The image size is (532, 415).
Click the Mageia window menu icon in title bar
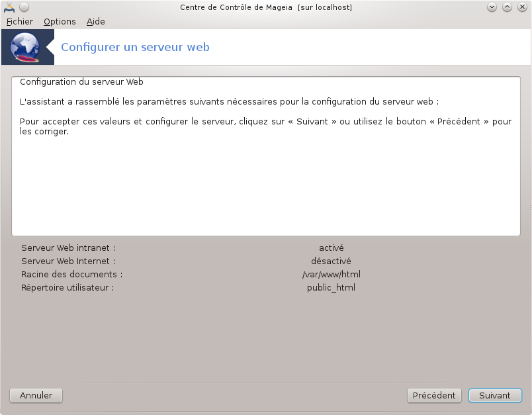[x=9, y=7]
